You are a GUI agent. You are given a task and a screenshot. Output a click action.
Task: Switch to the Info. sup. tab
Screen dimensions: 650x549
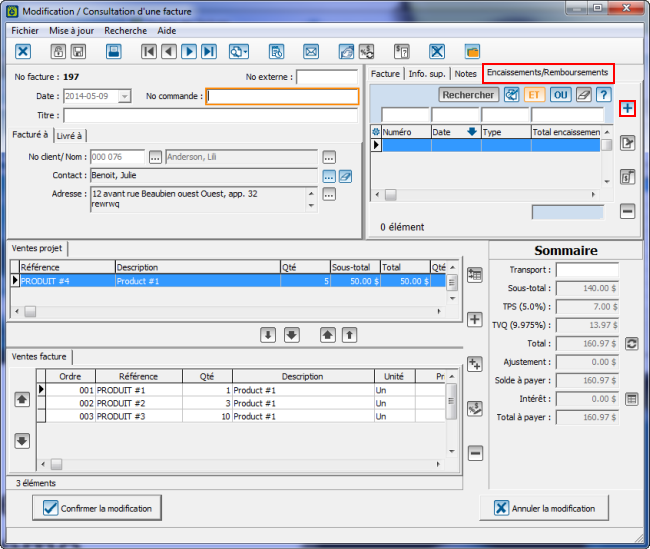point(427,74)
